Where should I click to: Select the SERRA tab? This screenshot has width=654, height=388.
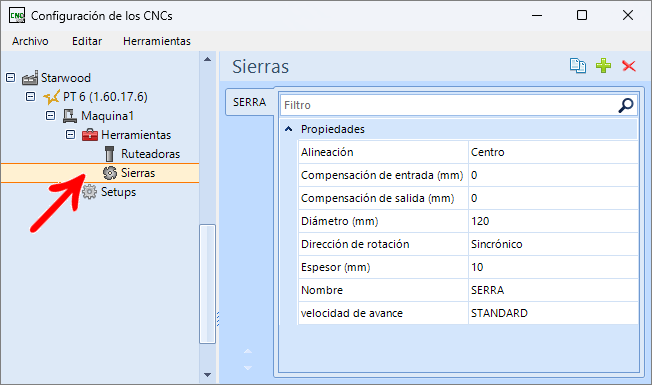click(x=249, y=102)
